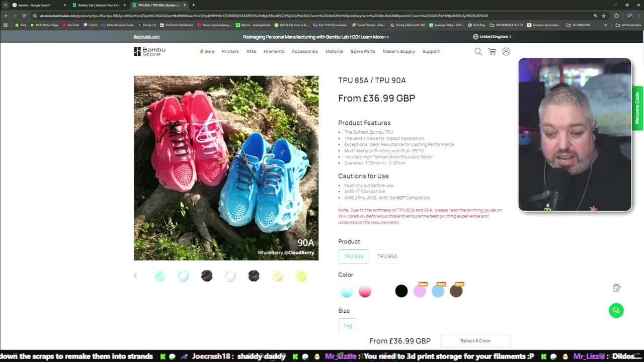Expand the Spare Parts navigation menu

coord(363,51)
